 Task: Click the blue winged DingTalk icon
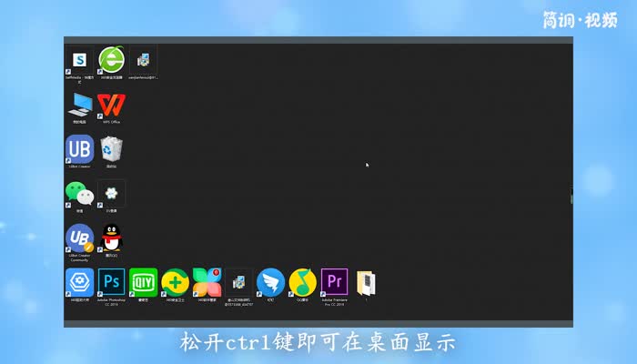270,281
